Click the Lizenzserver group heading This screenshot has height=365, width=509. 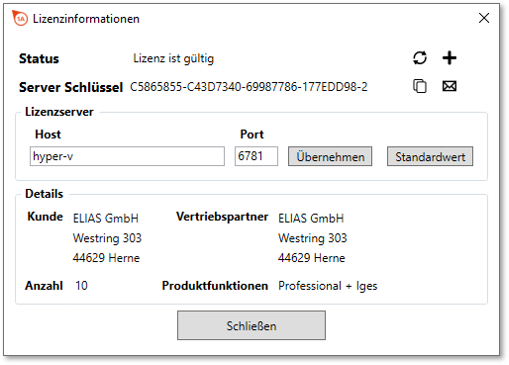(x=59, y=112)
